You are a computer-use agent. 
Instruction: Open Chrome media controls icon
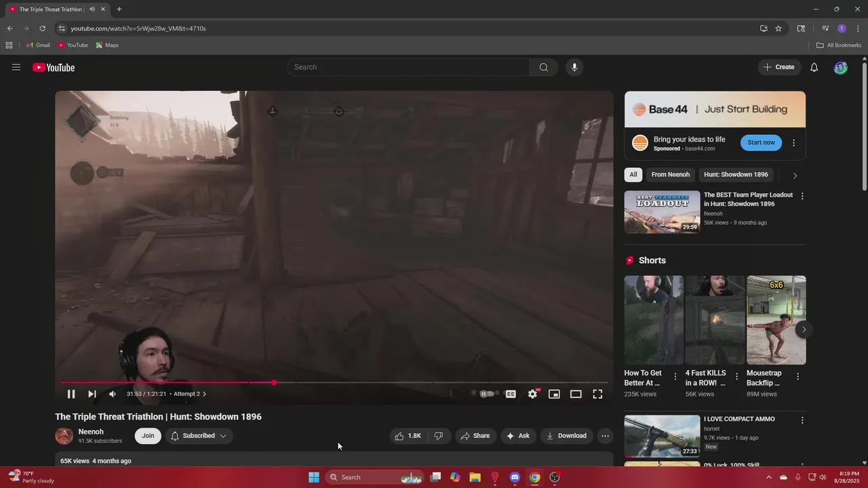(825, 28)
